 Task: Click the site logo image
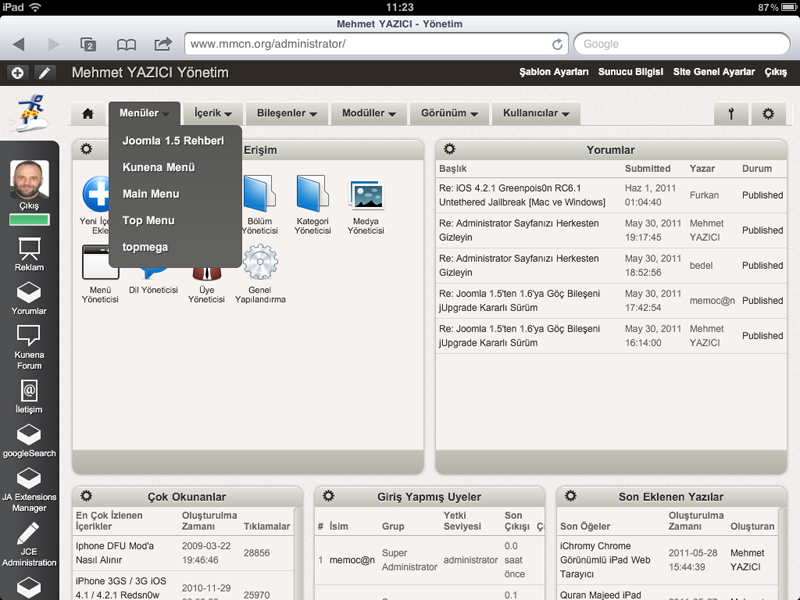(x=30, y=112)
